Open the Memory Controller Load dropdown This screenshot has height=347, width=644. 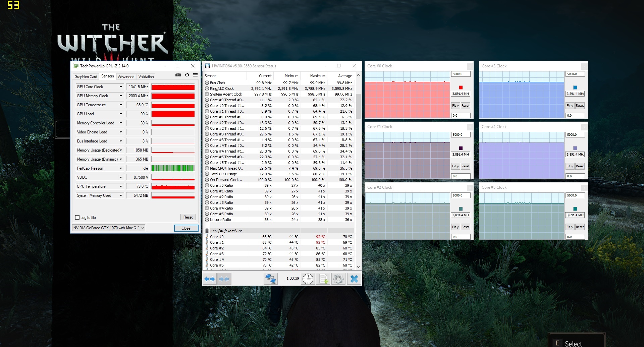tap(121, 123)
